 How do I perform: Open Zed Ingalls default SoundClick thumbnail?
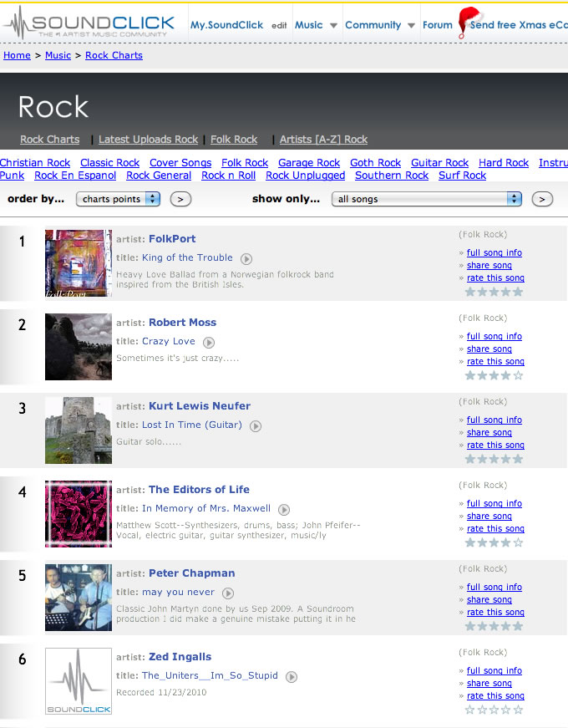[x=79, y=681]
